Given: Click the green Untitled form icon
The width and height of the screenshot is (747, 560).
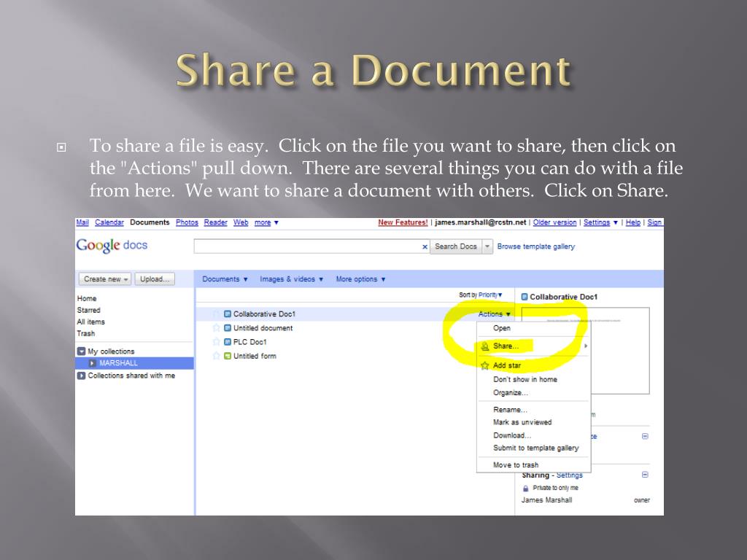Looking at the screenshot, I should 228,356.
